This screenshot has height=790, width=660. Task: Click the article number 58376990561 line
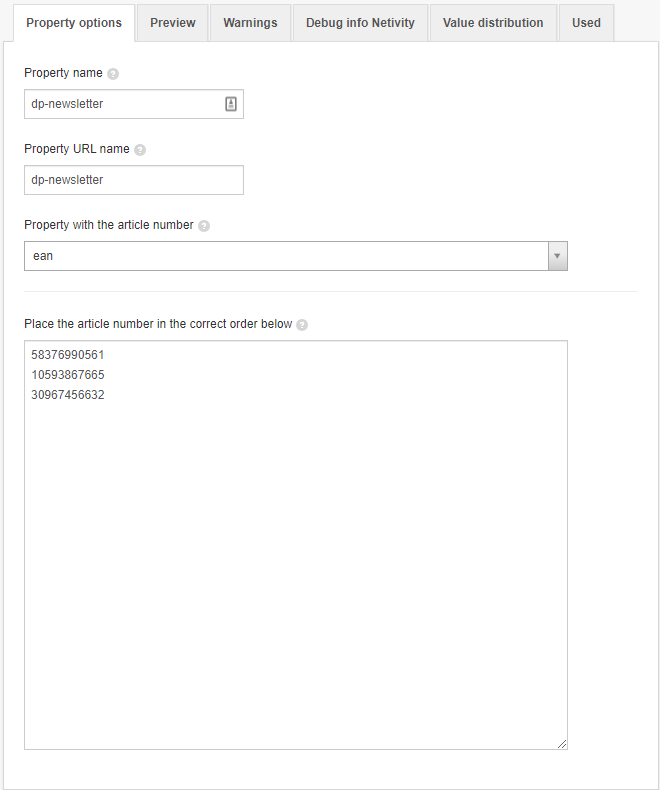pyautogui.click(x=68, y=355)
